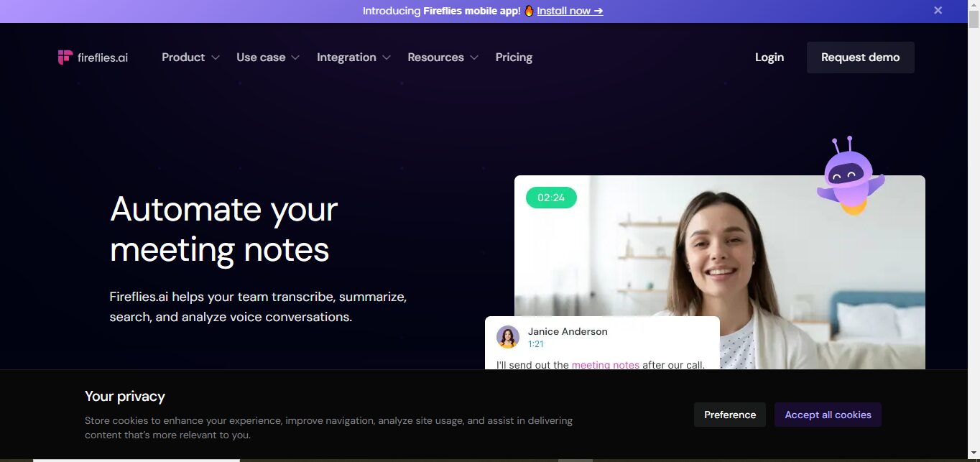
Task: Accept all cookies
Action: pos(828,415)
